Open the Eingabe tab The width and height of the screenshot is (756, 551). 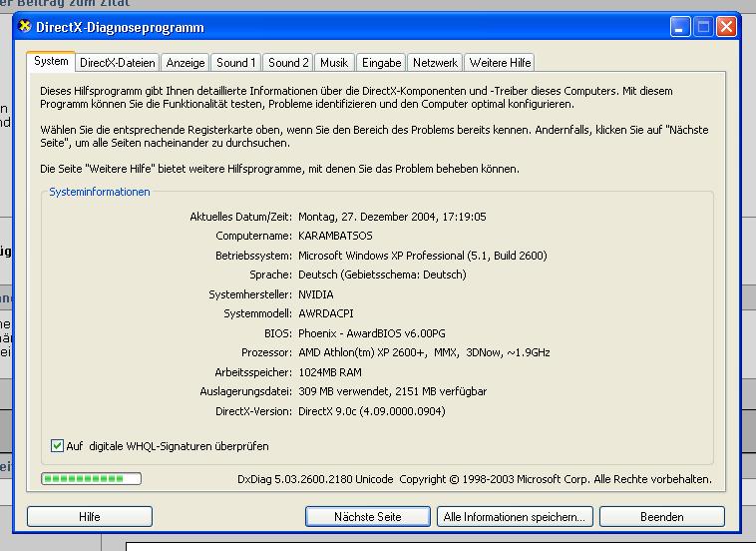381,63
